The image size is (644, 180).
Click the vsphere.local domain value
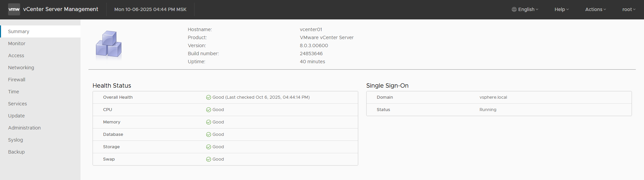pyautogui.click(x=493, y=97)
